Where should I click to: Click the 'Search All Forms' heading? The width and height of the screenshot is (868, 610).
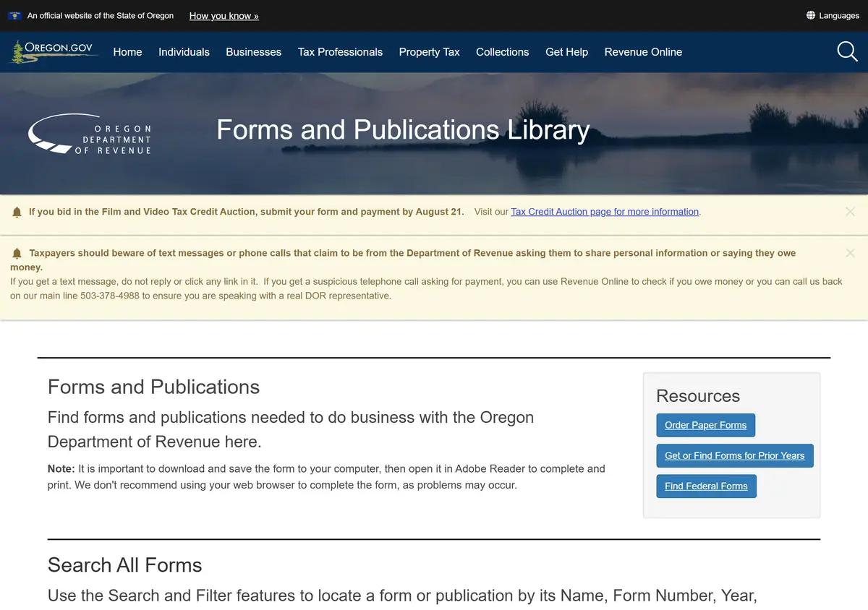[x=124, y=565]
